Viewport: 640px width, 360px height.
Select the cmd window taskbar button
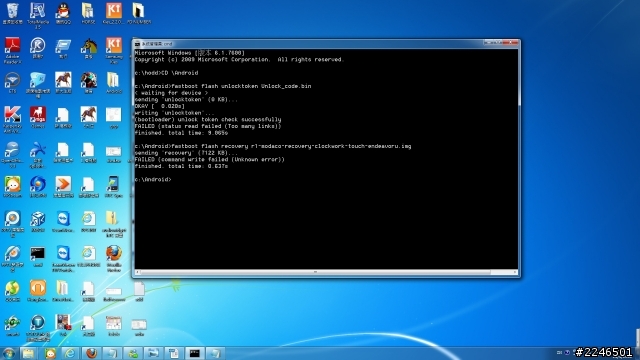point(195,353)
